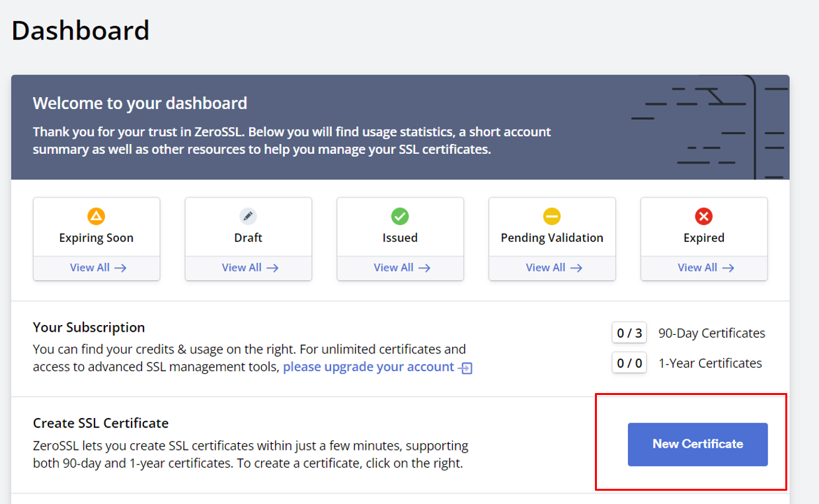Click the Expiring Soon warning triangle icon
This screenshot has height=504, width=819.
pyautogui.click(x=97, y=216)
